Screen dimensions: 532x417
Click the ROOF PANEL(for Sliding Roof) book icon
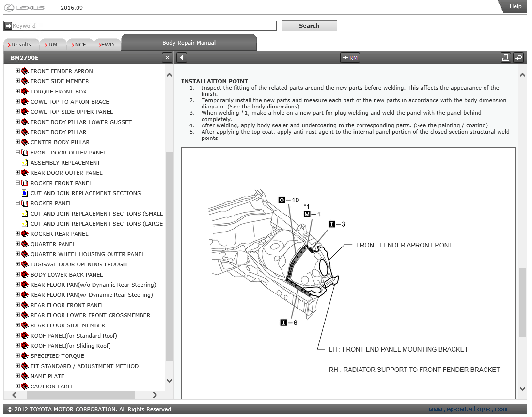click(24, 346)
